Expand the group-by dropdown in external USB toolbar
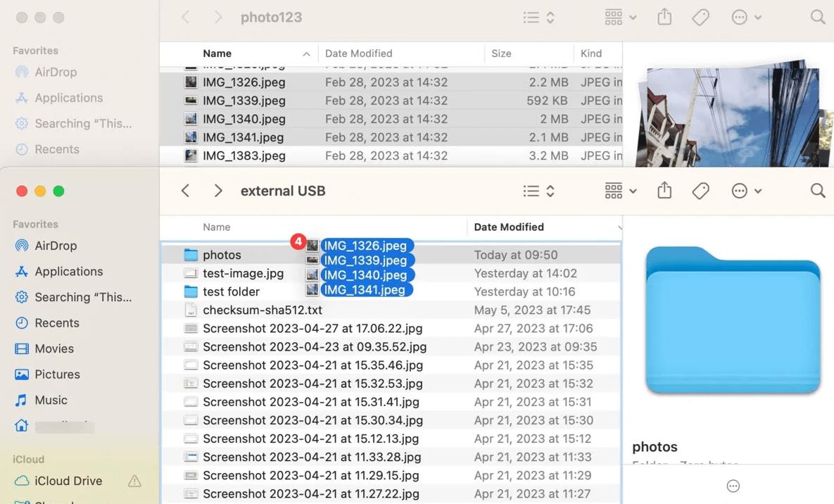 click(x=621, y=191)
